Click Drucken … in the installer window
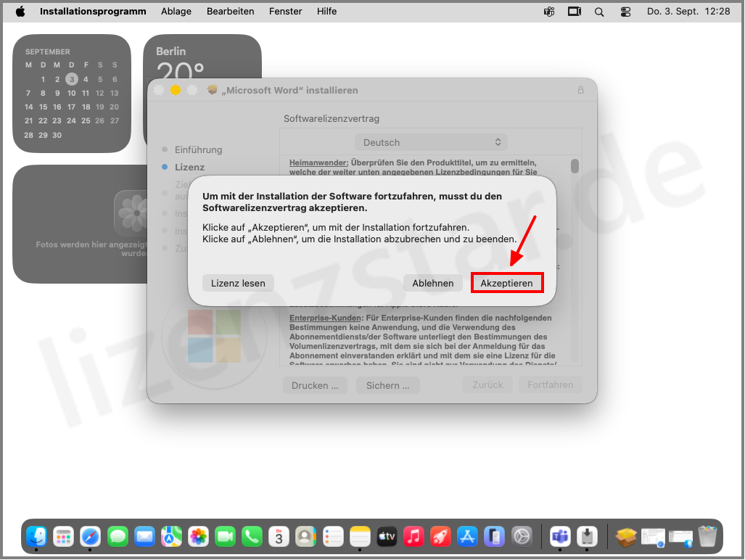The image size is (745, 560). (315, 385)
